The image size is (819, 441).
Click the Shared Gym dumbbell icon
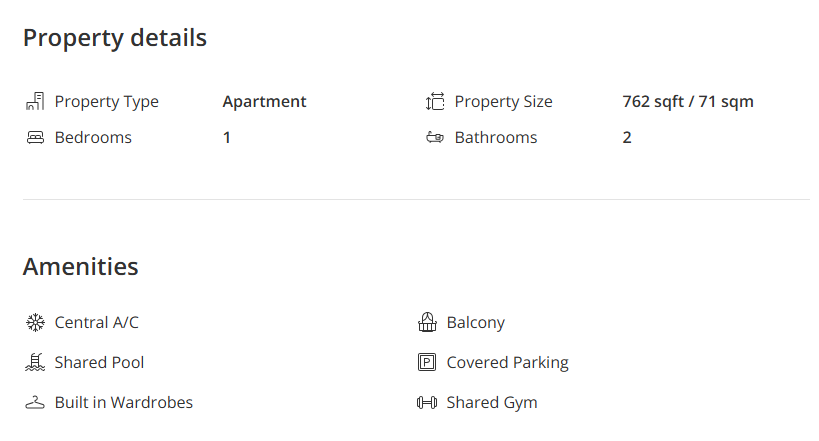[x=427, y=402]
